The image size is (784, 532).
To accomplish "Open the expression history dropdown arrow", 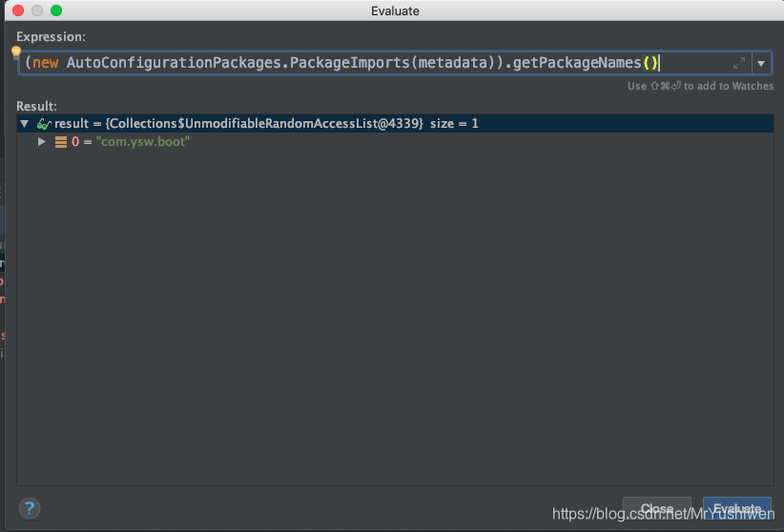I will pyautogui.click(x=761, y=63).
